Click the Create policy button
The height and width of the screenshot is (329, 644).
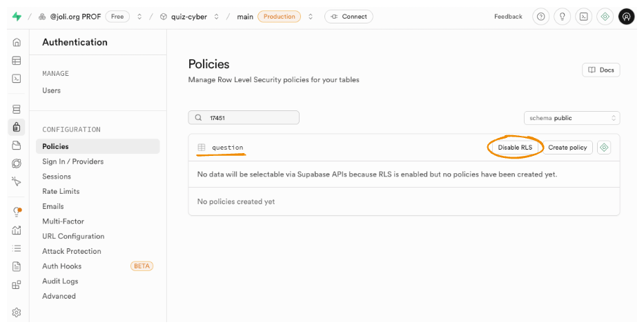[567, 148]
